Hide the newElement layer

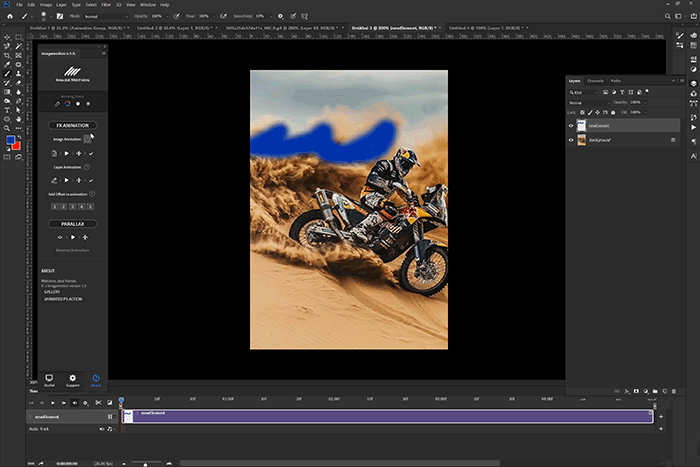coord(571,126)
